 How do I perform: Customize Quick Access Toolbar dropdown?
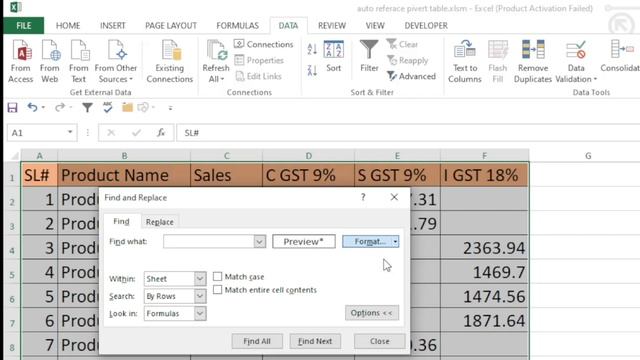170,108
